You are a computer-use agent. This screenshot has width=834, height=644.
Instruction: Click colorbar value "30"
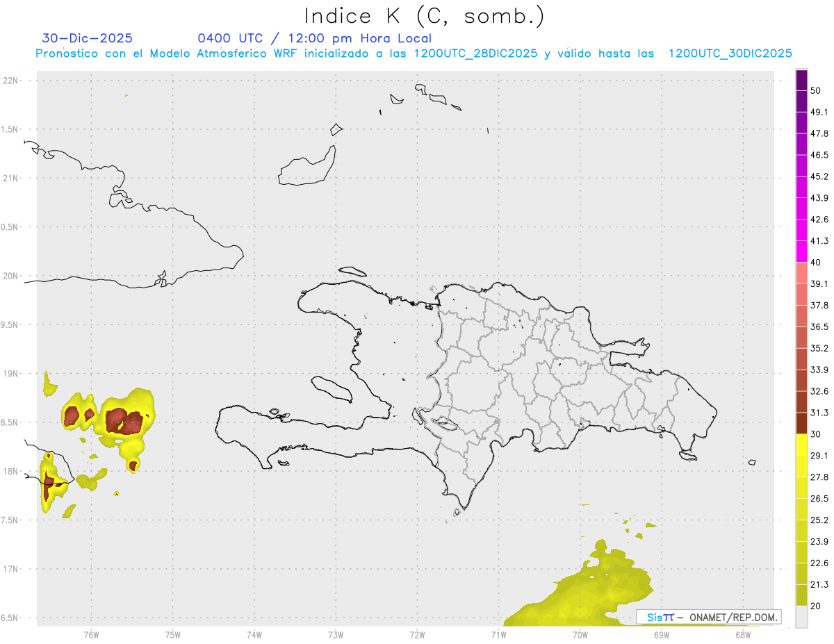817,434
